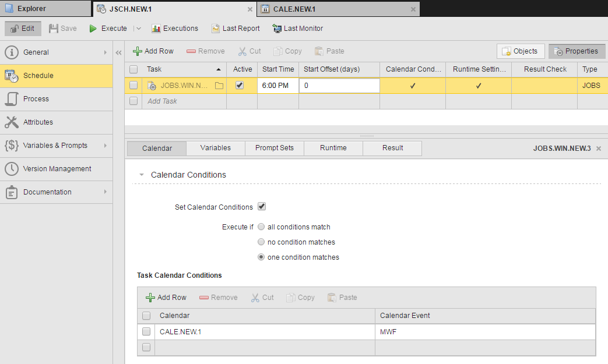Image resolution: width=608 pixels, height=364 pixels.
Task: Add Row in schedule task toolbar
Action: click(153, 51)
